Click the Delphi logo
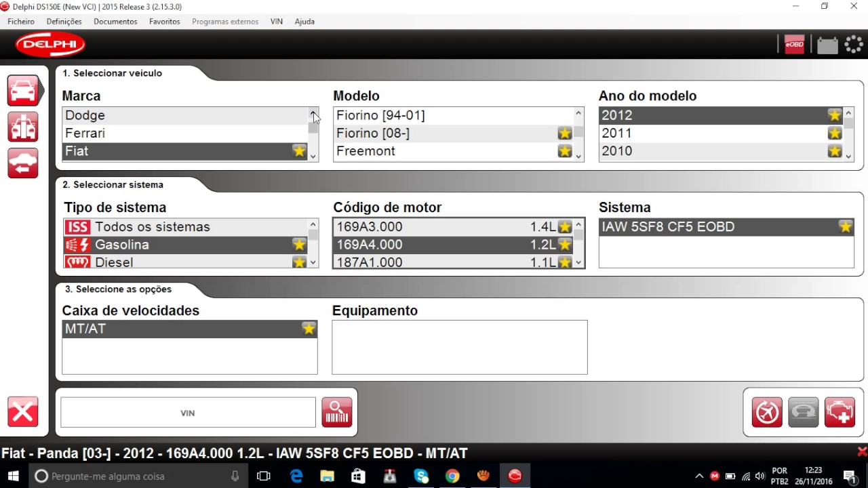The height and width of the screenshot is (488, 868). coord(50,45)
